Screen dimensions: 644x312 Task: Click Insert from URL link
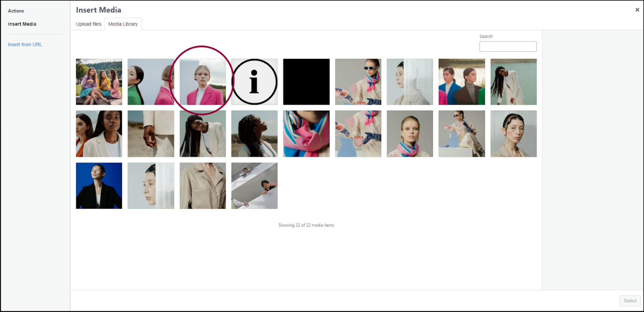click(x=25, y=44)
